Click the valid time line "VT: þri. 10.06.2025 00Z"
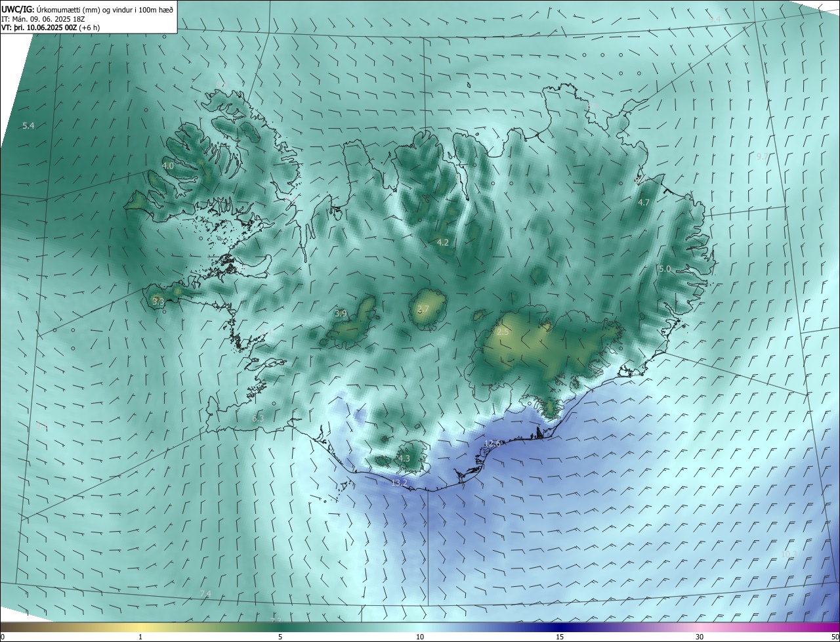This screenshot has height=642, width=840. [x=39, y=28]
